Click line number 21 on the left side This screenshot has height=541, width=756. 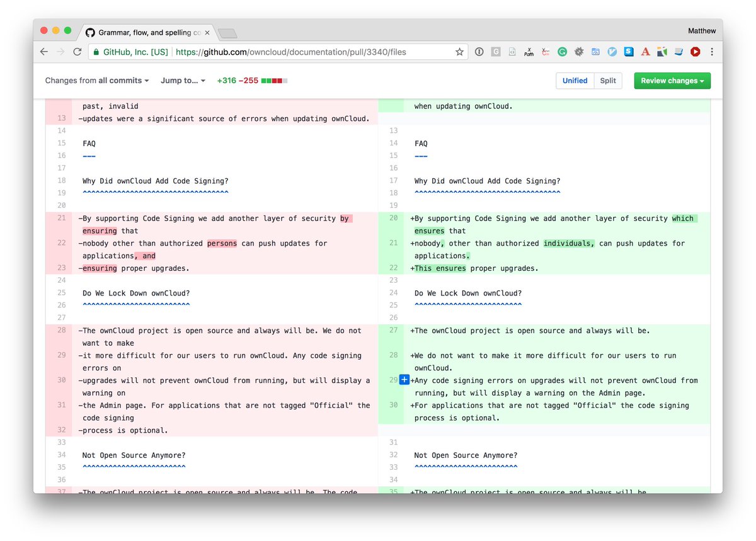click(61, 218)
